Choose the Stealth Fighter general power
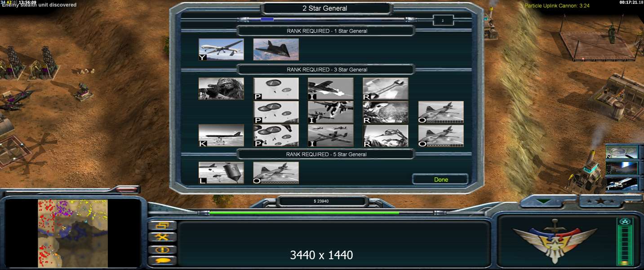This screenshot has height=270, width=644. click(x=276, y=49)
